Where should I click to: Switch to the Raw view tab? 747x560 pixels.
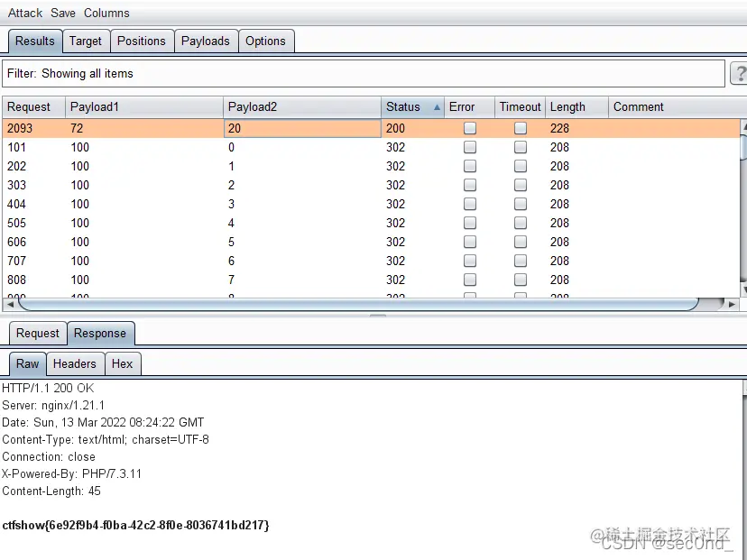pos(28,363)
